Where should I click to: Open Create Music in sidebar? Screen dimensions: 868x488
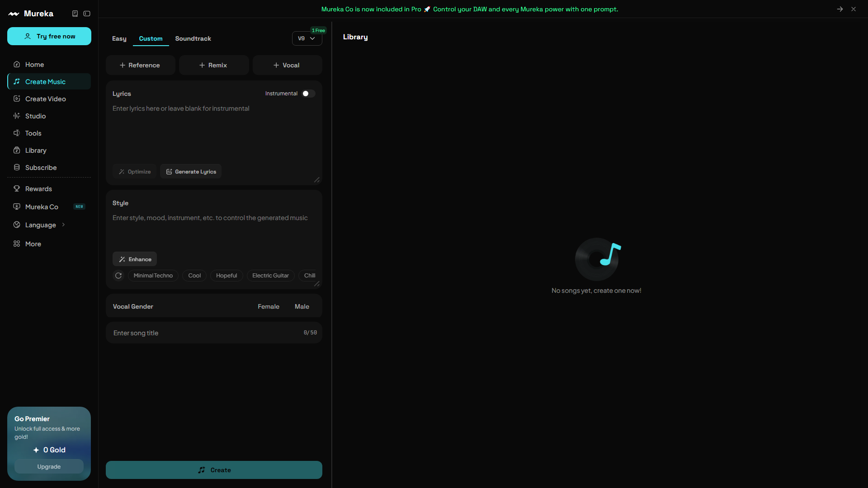pos(49,82)
